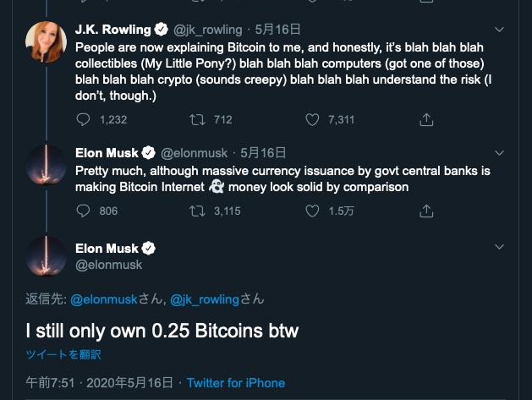Open more options on J.K. Rowling's tweet
Image resolution: width=532 pixels, height=400 pixels.
point(499,29)
